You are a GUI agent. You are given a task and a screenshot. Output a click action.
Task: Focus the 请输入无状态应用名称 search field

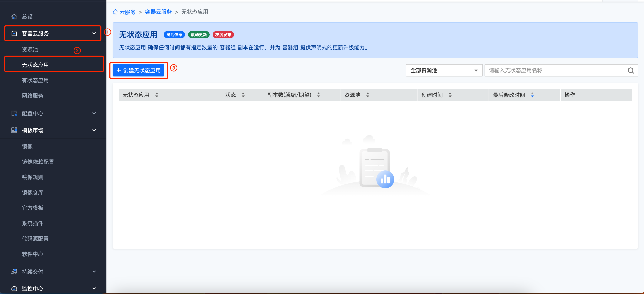(561, 71)
